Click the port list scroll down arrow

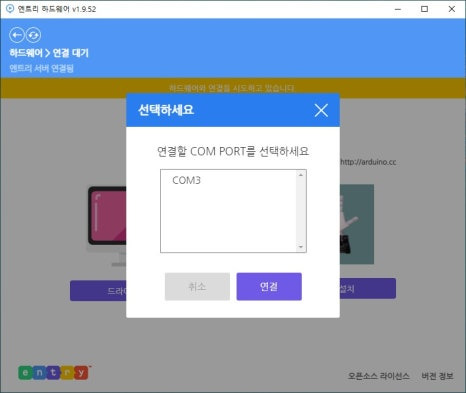[x=301, y=247]
